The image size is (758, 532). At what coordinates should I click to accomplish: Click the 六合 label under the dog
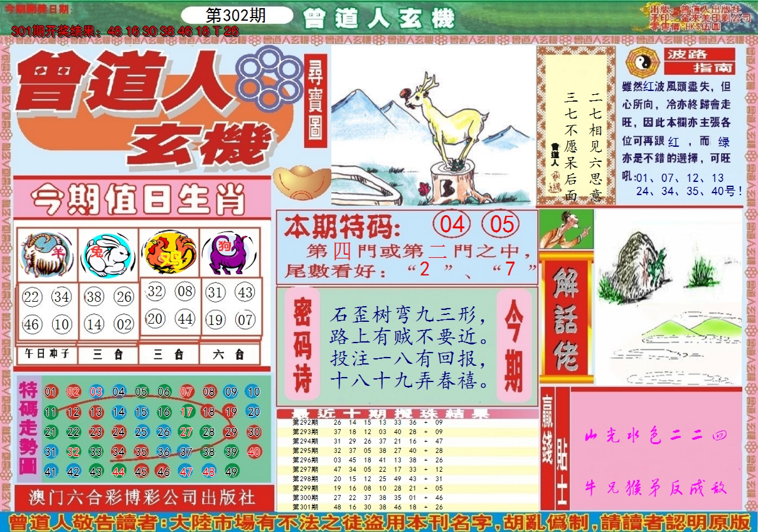pyautogui.click(x=230, y=354)
